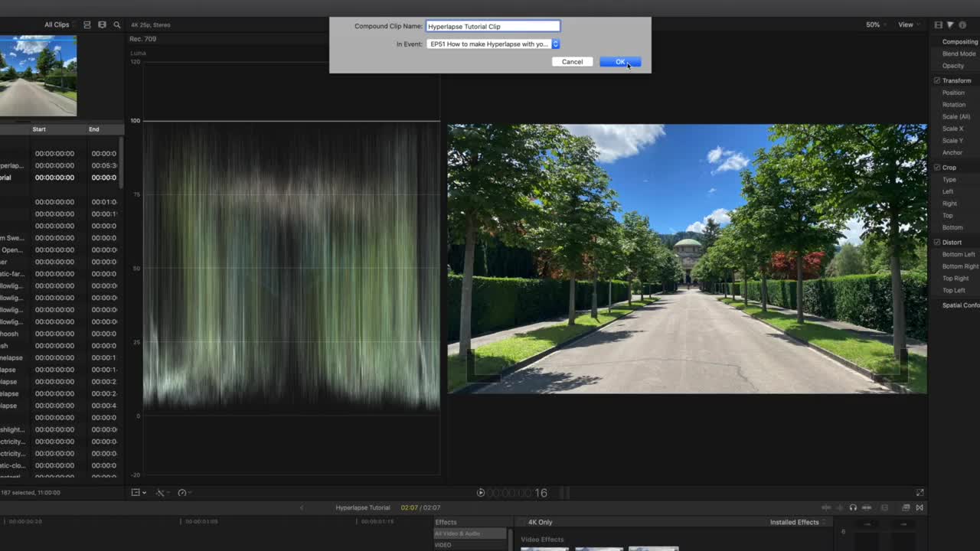Toggle the Distort checkbox
Image resolution: width=980 pixels, height=551 pixels.
[937, 242]
